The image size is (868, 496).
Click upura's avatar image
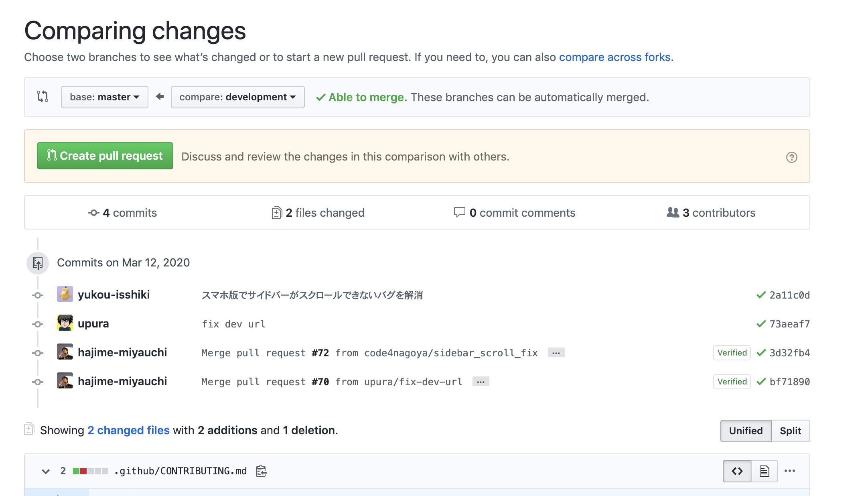point(65,323)
